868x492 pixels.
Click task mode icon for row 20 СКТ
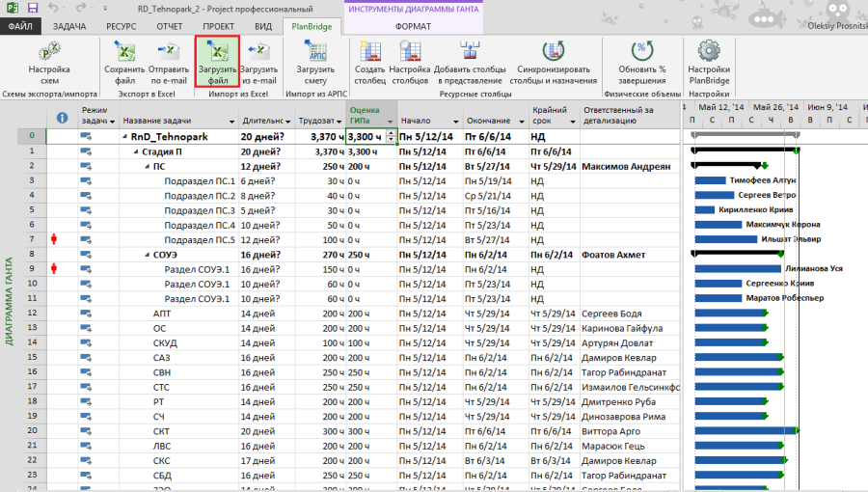point(86,431)
